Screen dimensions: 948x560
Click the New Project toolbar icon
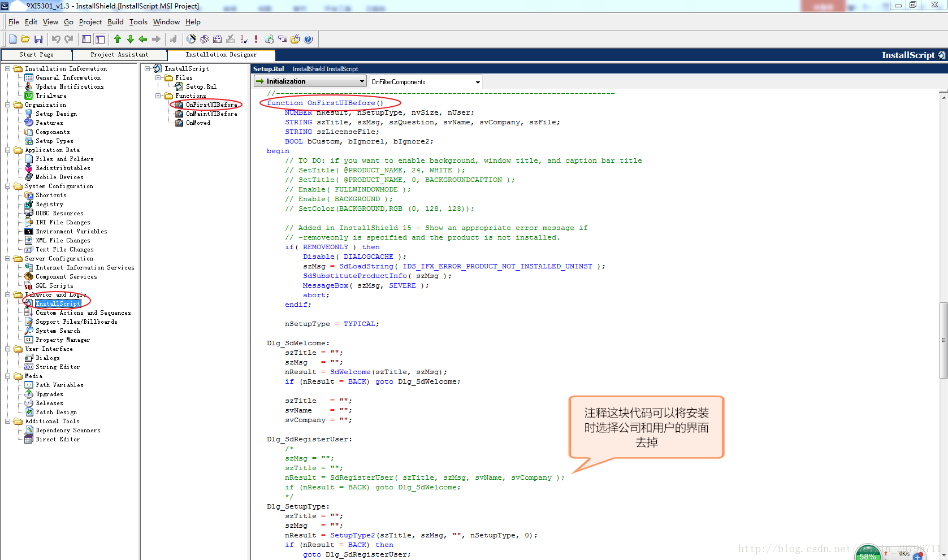point(12,39)
